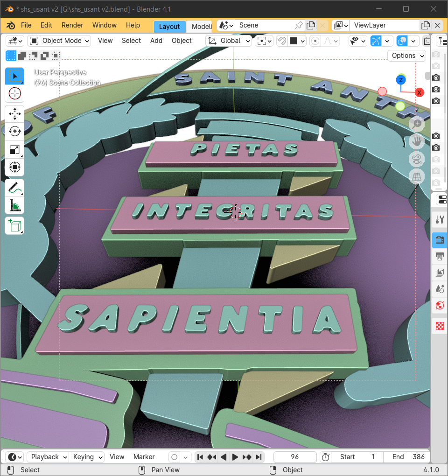Open the Scene properties tab
Image resolution: width=448 pixels, height=476 pixels.
pos(440,289)
